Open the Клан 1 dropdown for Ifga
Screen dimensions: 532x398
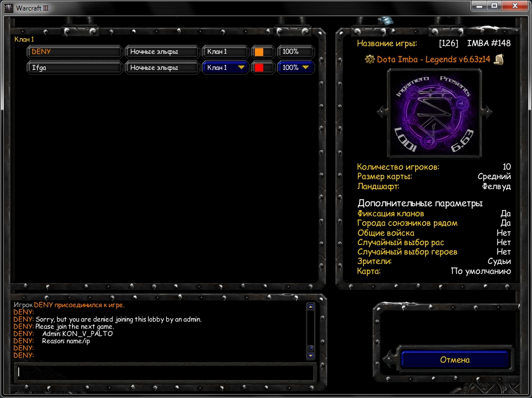pos(225,68)
